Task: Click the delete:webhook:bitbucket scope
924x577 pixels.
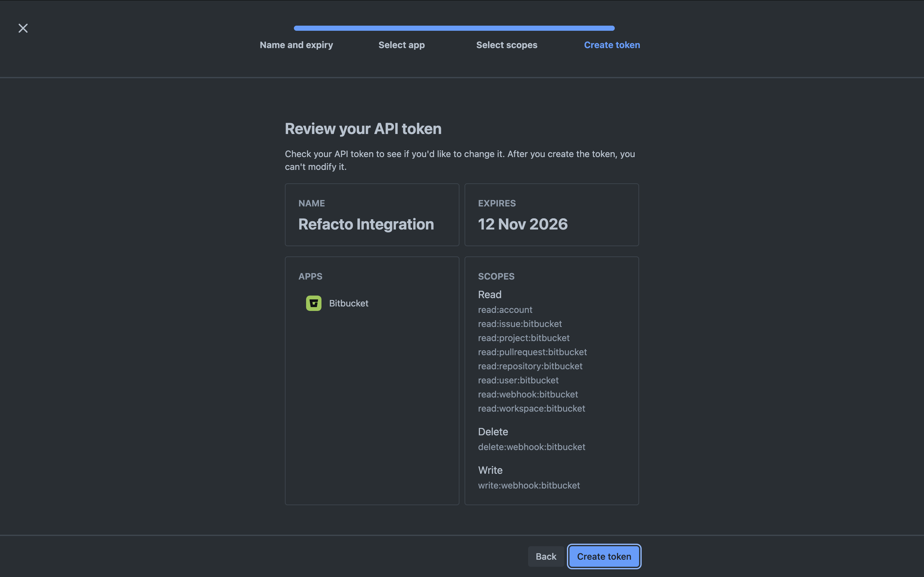Action: (532, 447)
